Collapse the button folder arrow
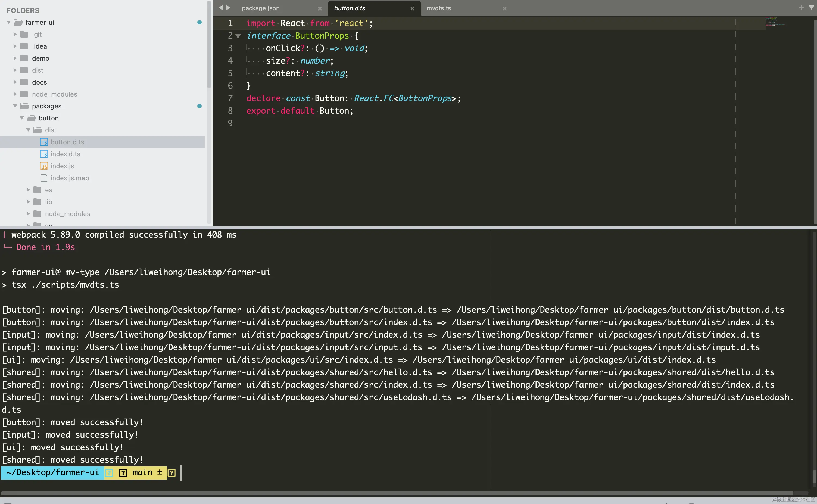817x504 pixels. [22, 118]
